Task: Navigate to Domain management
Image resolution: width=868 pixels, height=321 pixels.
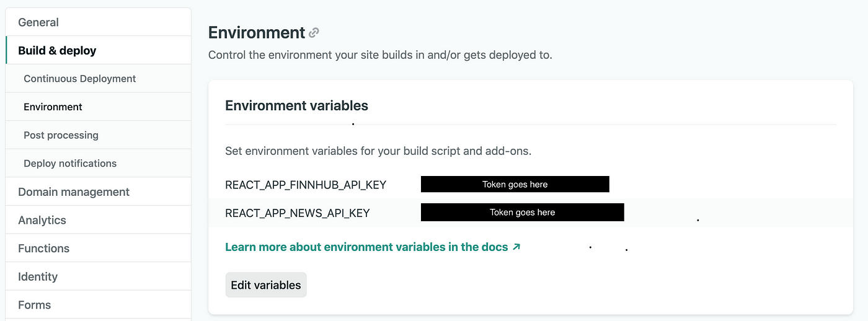Action: tap(99, 191)
